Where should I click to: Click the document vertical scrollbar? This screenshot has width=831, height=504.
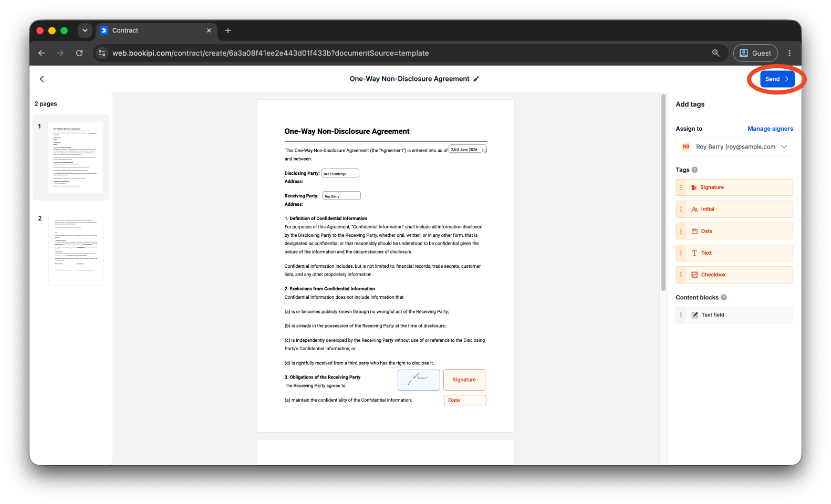point(663,193)
